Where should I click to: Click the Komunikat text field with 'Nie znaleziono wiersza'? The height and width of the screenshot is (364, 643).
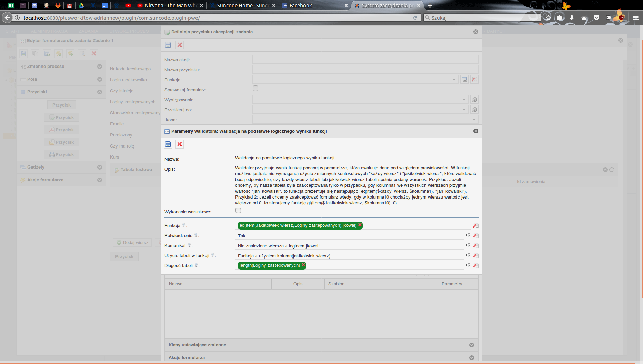coord(349,246)
